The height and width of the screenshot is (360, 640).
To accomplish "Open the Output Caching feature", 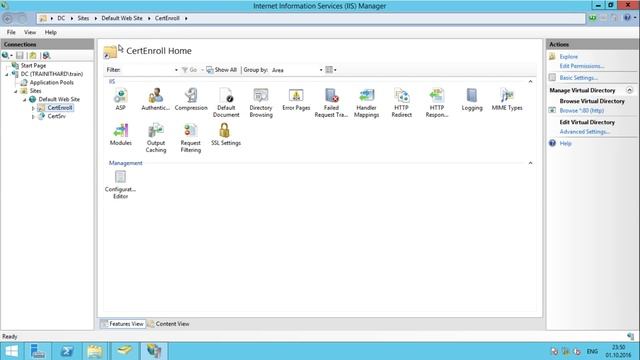I will coord(156,138).
